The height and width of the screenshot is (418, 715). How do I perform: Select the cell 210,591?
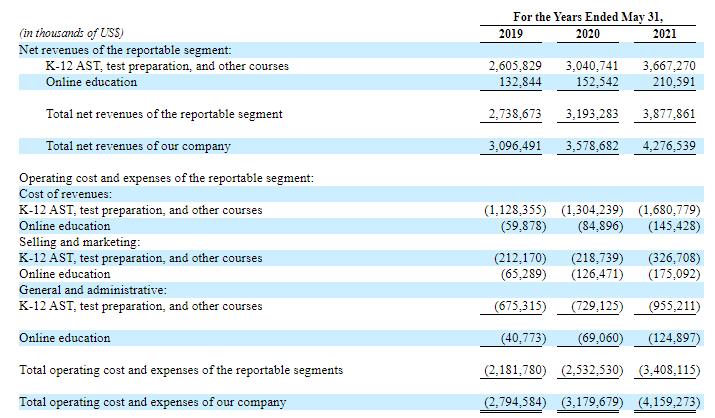tap(674, 82)
